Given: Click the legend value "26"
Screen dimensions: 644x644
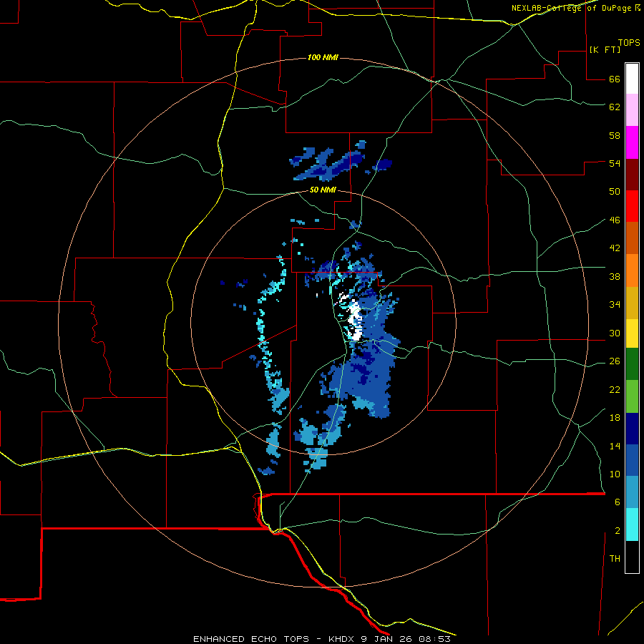Looking at the screenshot, I should (615, 361).
